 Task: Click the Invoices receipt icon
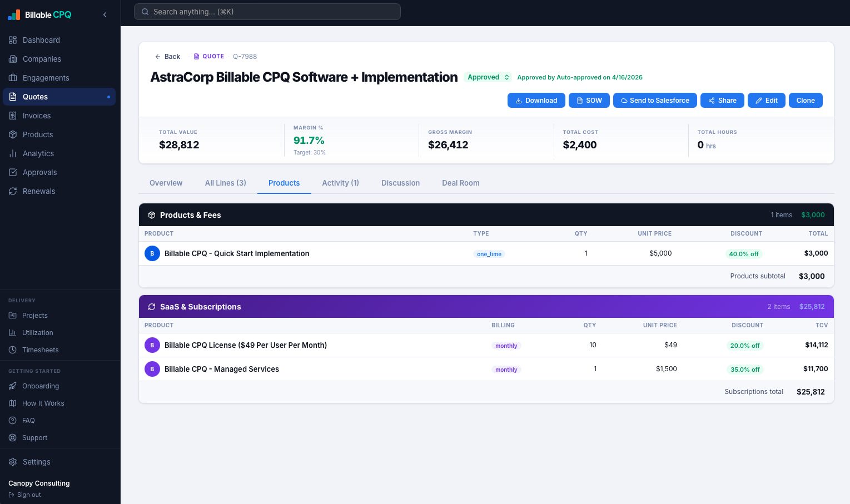13,116
